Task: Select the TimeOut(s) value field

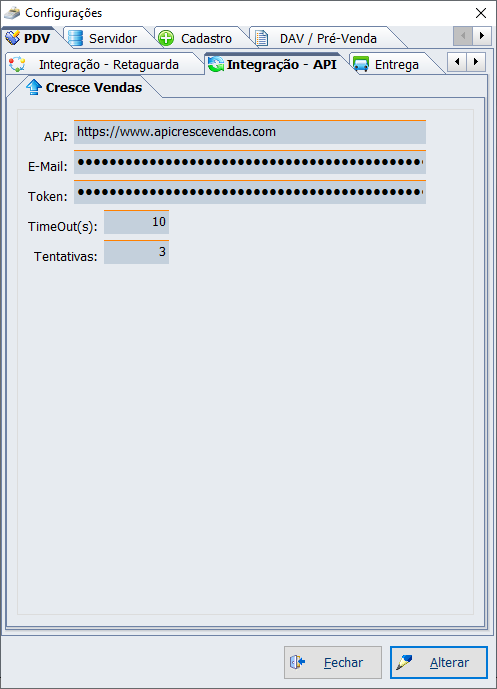Action: 136,222
